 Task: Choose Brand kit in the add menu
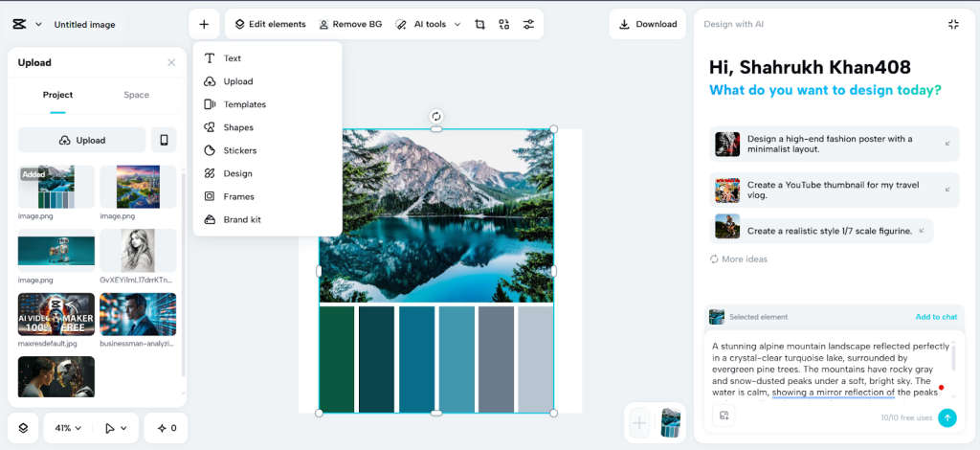tap(242, 219)
